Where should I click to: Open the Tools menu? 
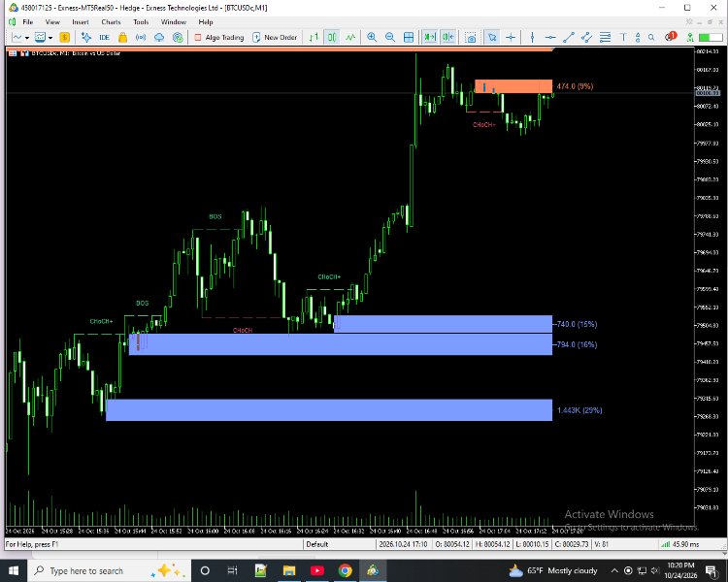point(141,21)
